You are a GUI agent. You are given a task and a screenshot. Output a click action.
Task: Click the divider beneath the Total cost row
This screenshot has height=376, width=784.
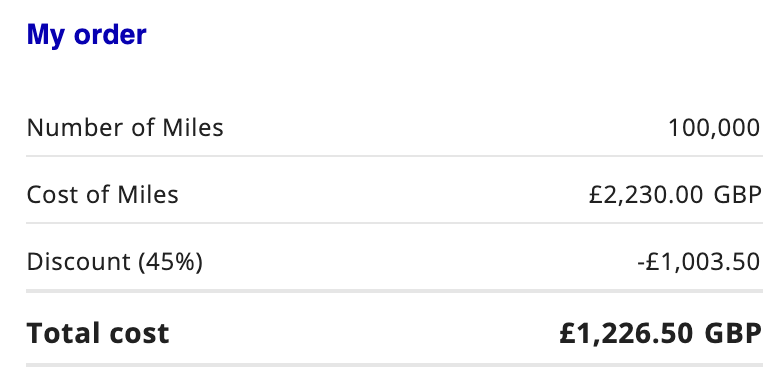pyautogui.click(x=394, y=366)
